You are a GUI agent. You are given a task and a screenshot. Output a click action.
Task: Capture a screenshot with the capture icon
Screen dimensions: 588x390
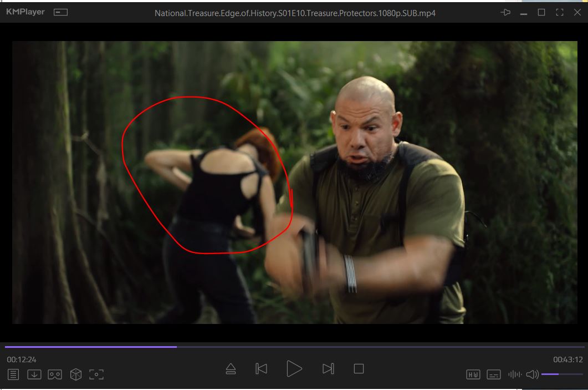point(96,374)
